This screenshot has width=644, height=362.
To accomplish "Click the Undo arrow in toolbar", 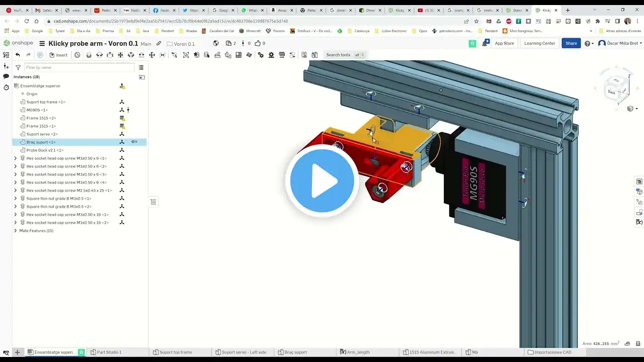I will click(x=18, y=55).
